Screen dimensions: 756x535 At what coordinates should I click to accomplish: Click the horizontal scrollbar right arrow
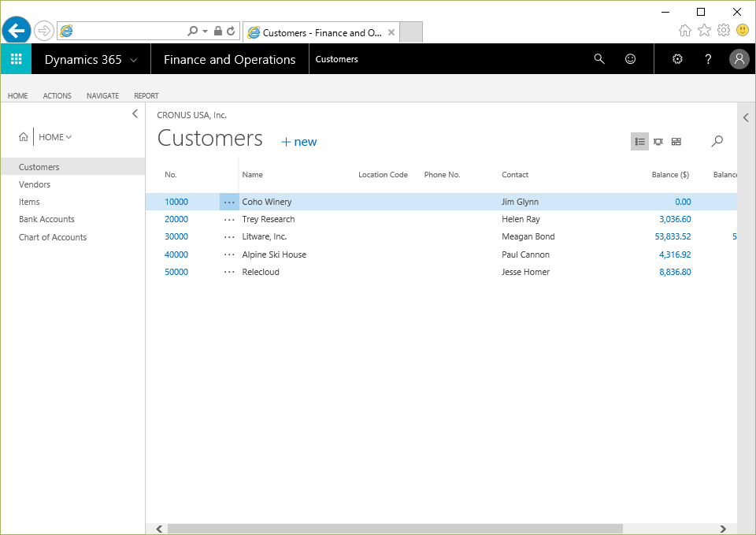(723, 529)
